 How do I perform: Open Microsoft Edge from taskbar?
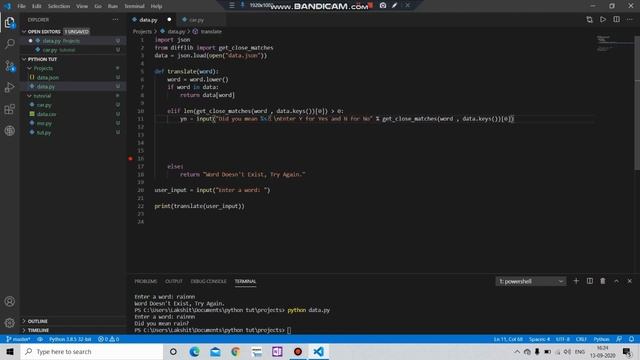[194, 351]
